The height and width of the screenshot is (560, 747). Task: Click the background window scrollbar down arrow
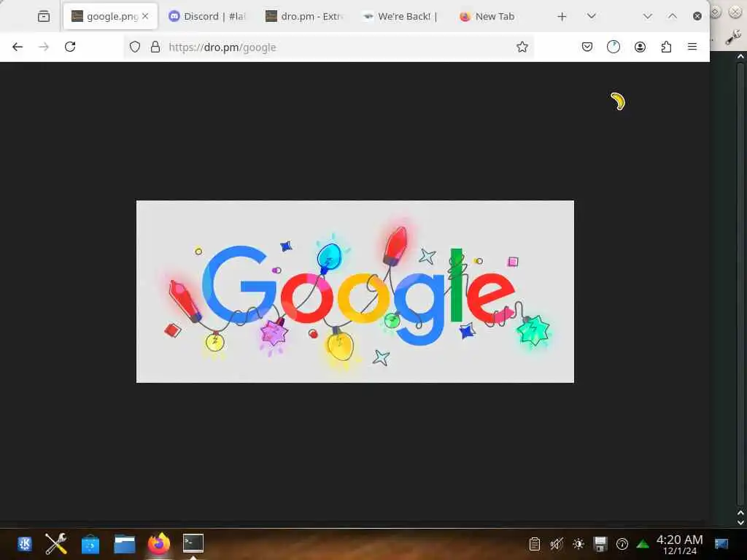[740, 522]
